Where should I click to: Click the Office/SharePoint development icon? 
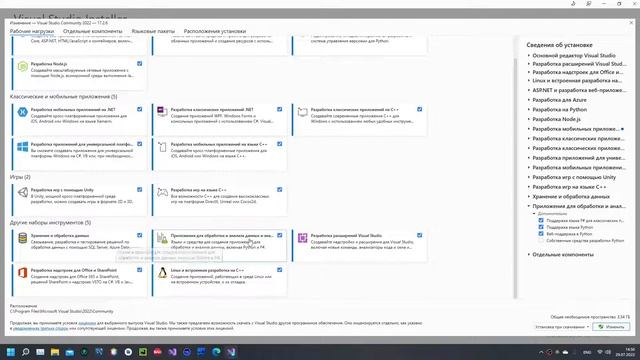[x=23, y=273]
